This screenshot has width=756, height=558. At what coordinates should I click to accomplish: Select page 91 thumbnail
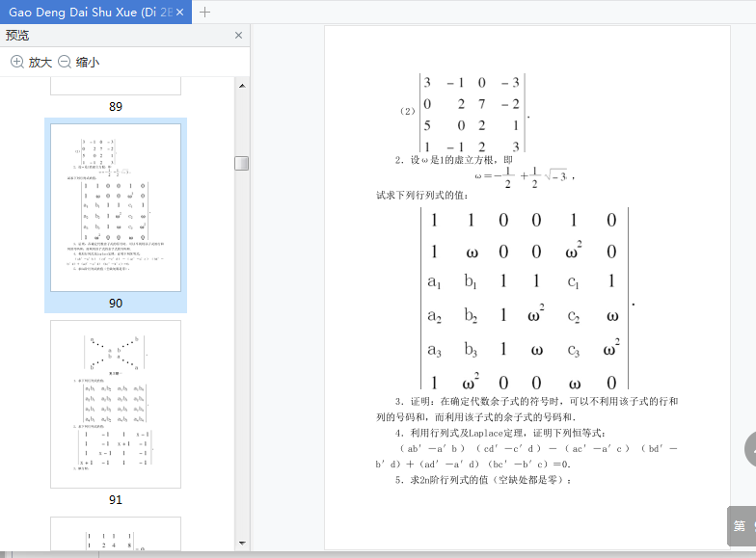point(116,405)
